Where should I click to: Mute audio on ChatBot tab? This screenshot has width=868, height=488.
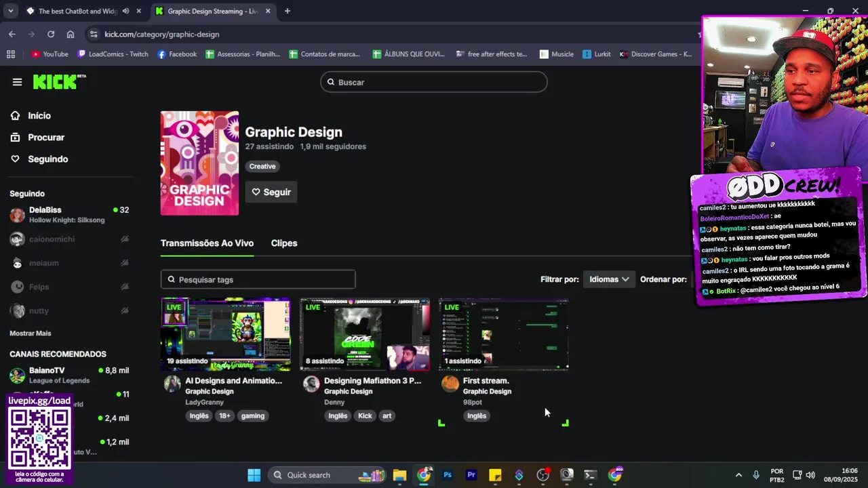click(126, 12)
